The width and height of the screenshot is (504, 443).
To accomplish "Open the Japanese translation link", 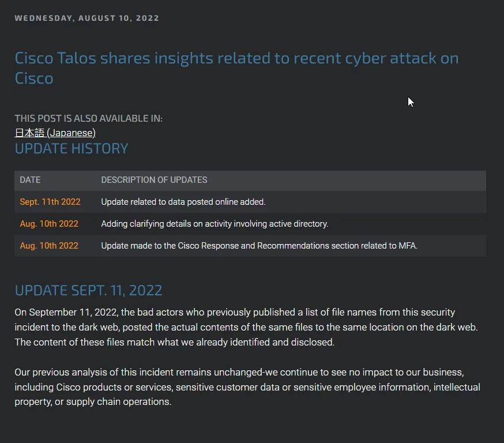I will click(55, 133).
